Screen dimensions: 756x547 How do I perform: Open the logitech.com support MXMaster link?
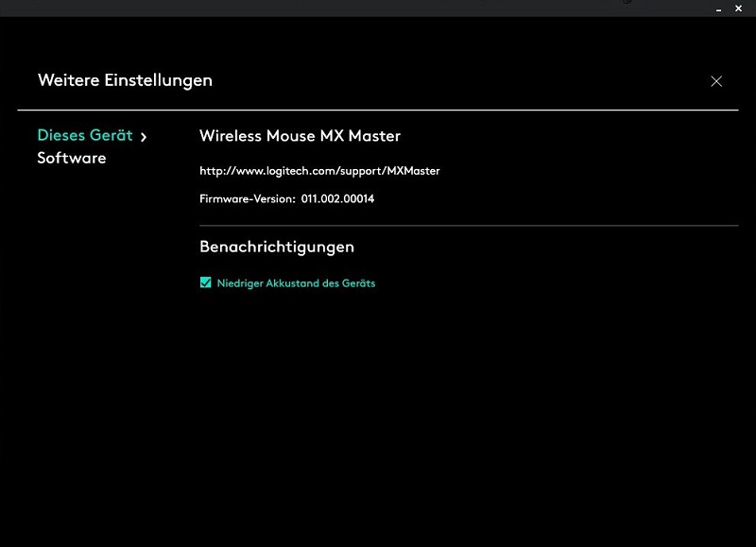(319, 171)
